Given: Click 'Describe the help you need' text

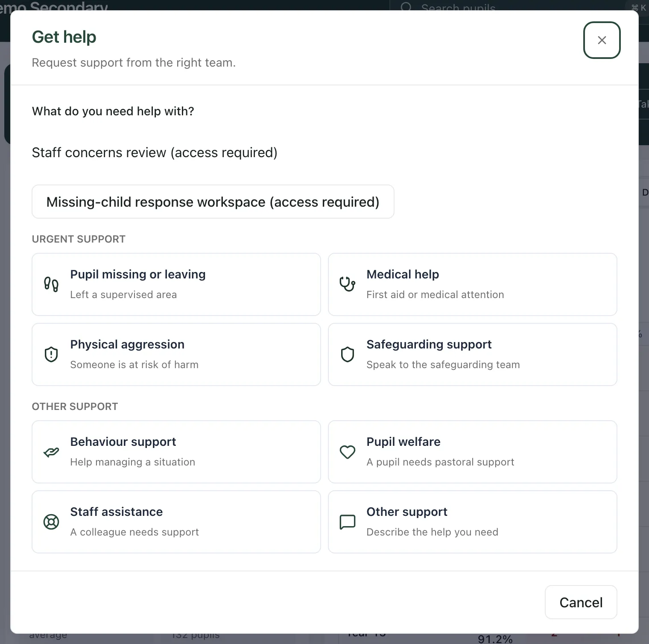Looking at the screenshot, I should 433,532.
